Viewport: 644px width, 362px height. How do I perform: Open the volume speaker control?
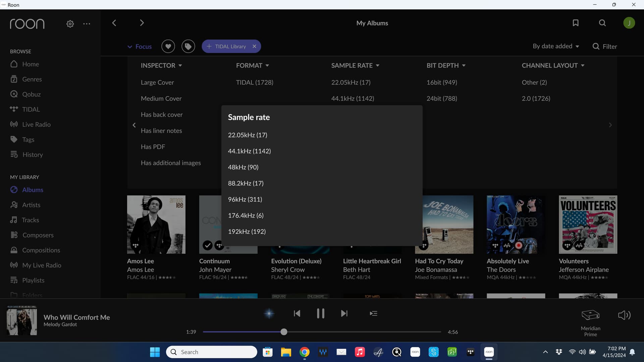[x=624, y=315]
